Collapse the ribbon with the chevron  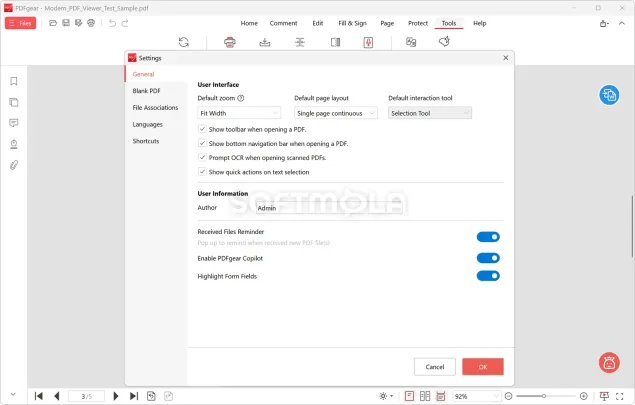point(622,23)
